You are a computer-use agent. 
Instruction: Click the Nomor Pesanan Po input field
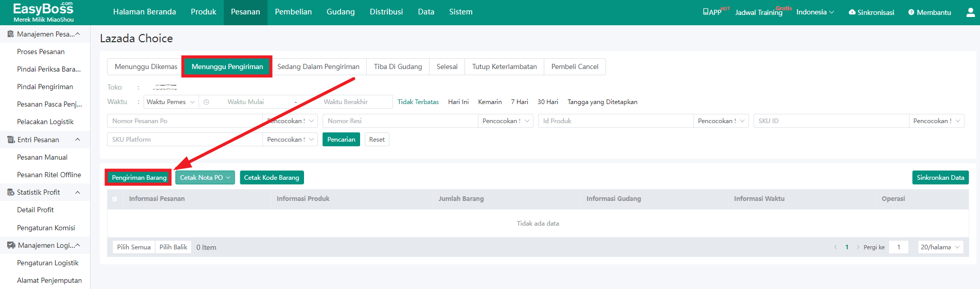click(185, 121)
